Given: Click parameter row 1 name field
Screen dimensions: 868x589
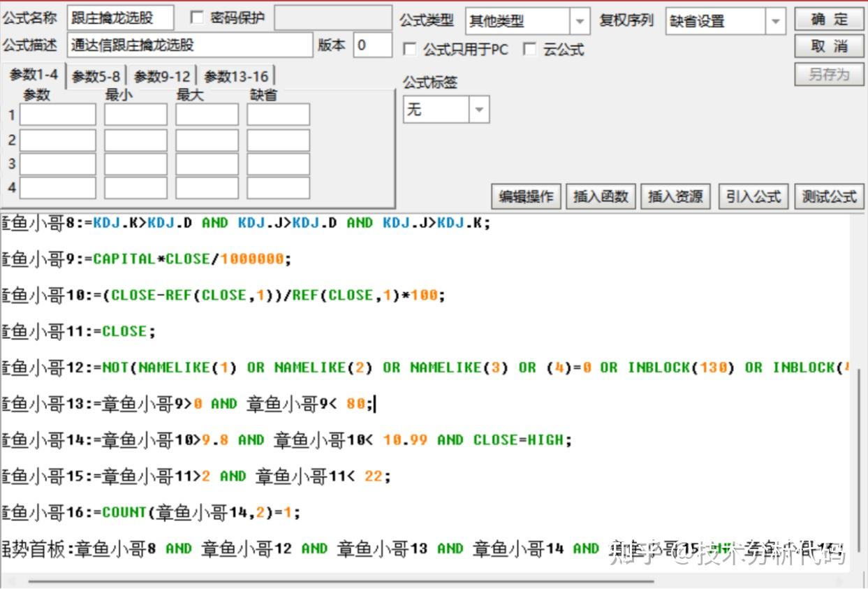Looking at the screenshot, I should pyautogui.click(x=58, y=115).
